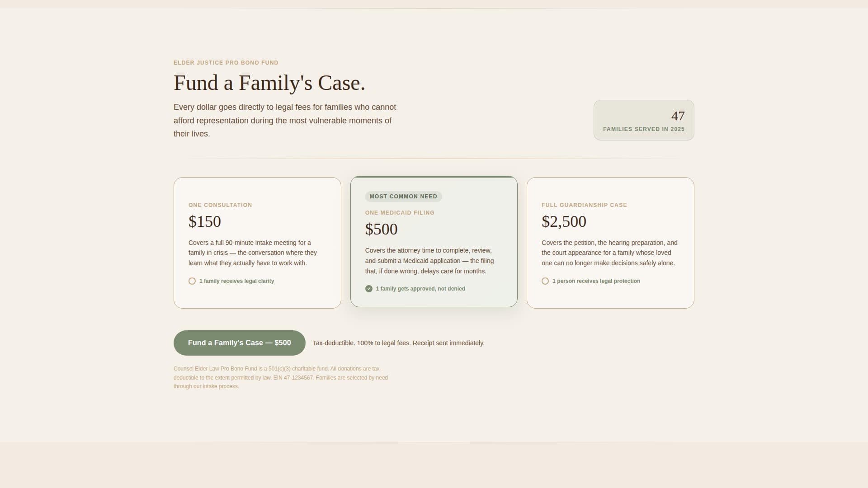Click the circle icon beside "1 person receives legal protection"

545,281
